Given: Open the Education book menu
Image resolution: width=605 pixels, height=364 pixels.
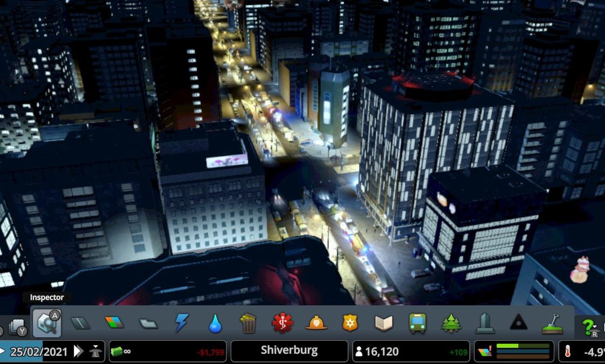Looking at the screenshot, I should click(x=383, y=323).
